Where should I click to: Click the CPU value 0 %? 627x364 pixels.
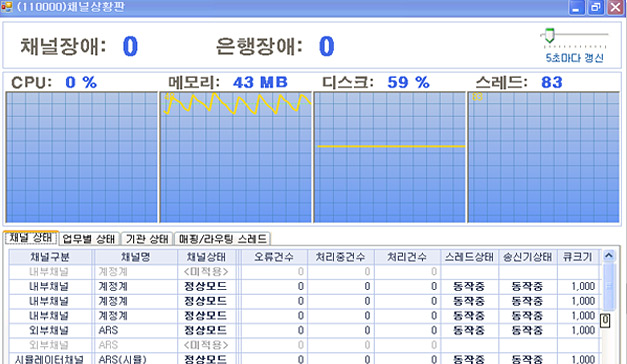[81, 82]
